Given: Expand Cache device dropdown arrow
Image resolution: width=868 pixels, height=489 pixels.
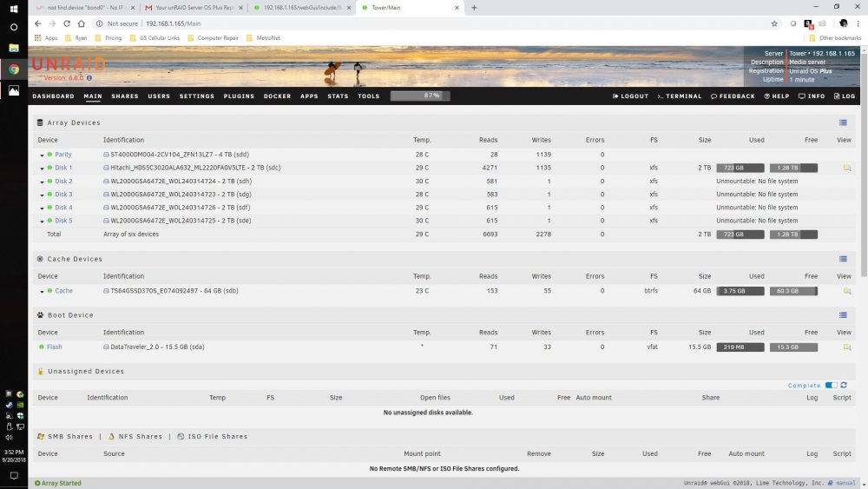Looking at the screenshot, I should (x=42, y=292).
